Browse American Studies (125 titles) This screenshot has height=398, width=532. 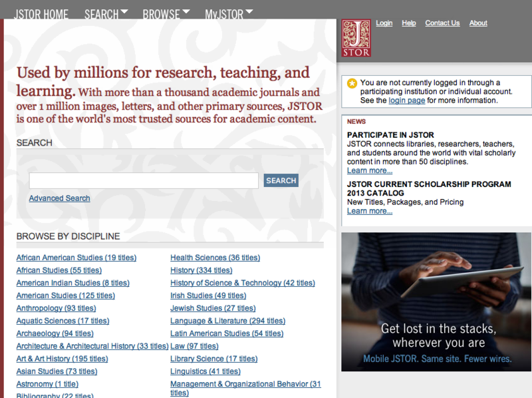pos(65,296)
